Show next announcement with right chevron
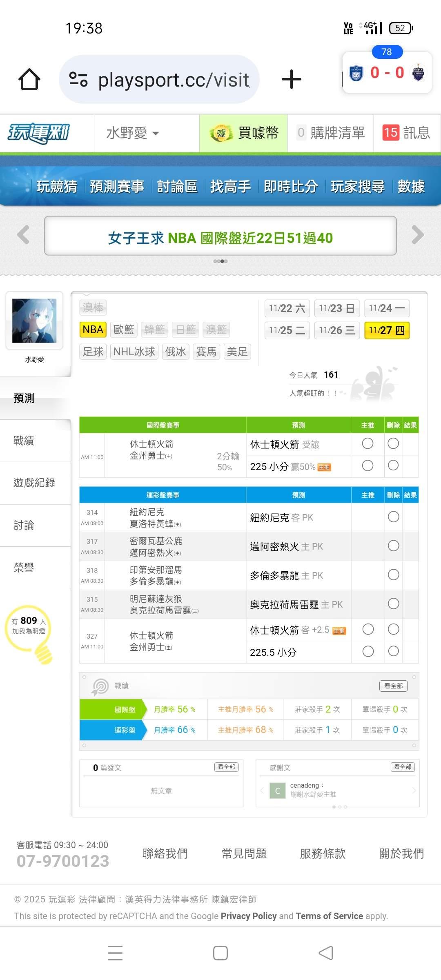The width and height of the screenshot is (441, 980). (x=417, y=235)
